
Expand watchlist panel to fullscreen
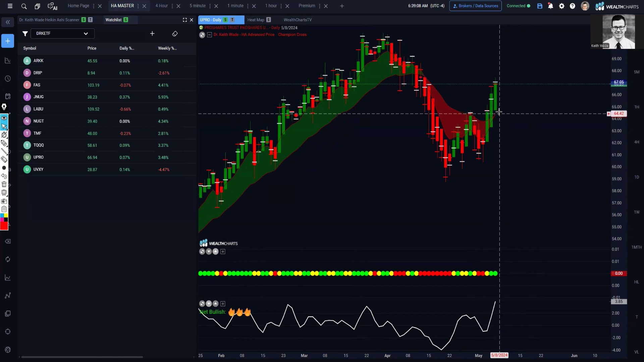185,20
